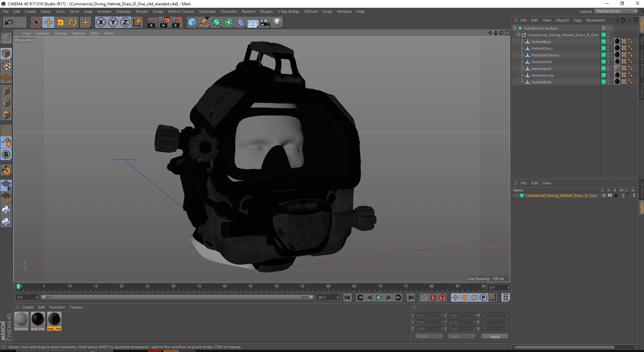Select Points mode in left toolbar

click(x=6, y=91)
